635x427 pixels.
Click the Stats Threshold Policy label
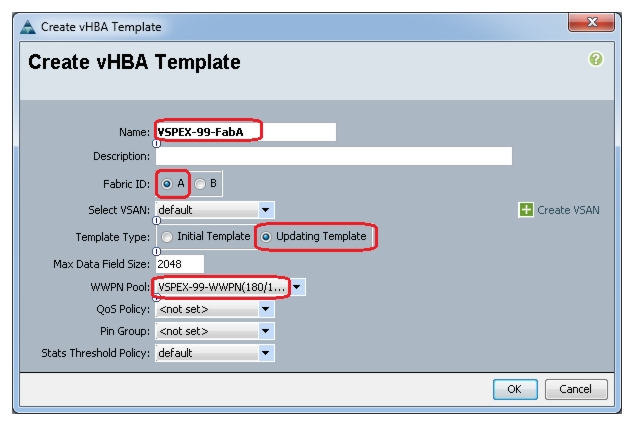(x=96, y=353)
